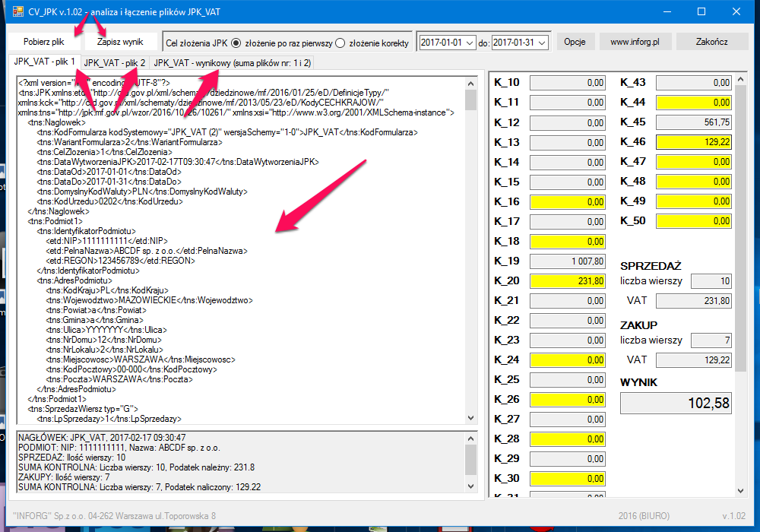Click the 'WARSZAWA</tns:Miejscowosc>' XML line
The width and height of the screenshot is (760, 532).
[x=141, y=359]
